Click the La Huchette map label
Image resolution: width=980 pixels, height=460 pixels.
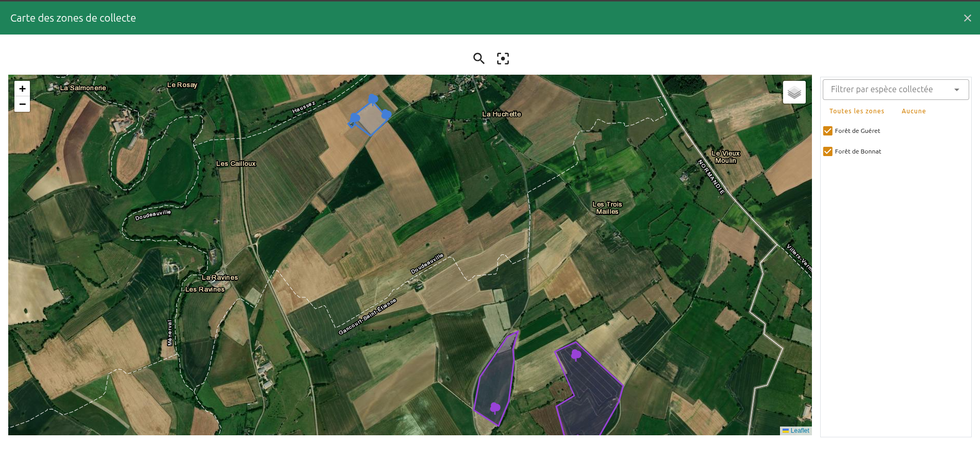coord(502,114)
